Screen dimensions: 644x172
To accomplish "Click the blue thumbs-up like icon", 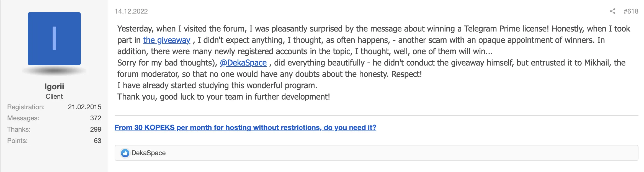I will (x=125, y=153).
